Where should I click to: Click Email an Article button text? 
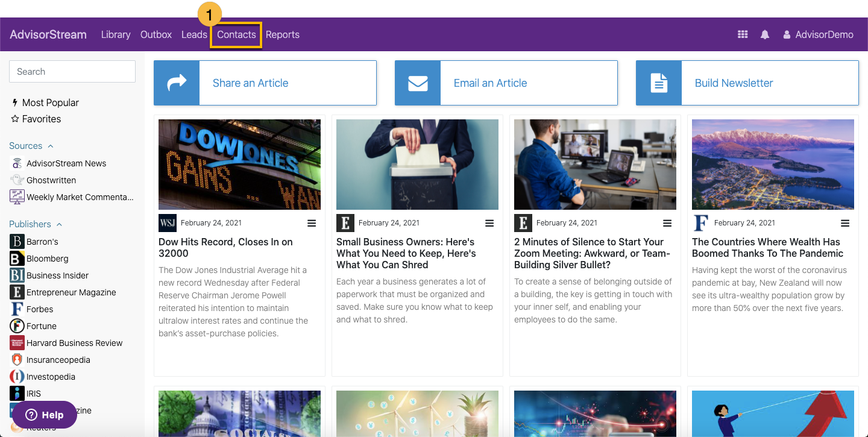pos(491,83)
